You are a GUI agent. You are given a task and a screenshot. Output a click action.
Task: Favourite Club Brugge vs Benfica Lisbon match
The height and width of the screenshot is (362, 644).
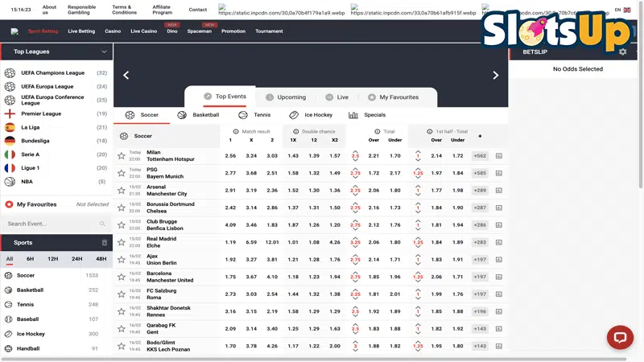(x=122, y=225)
